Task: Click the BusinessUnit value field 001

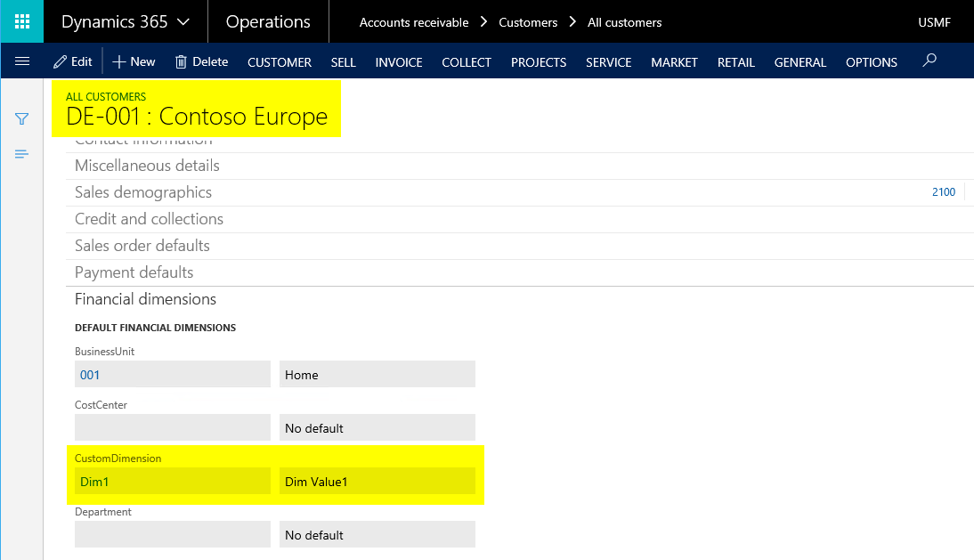Action: 173,374
